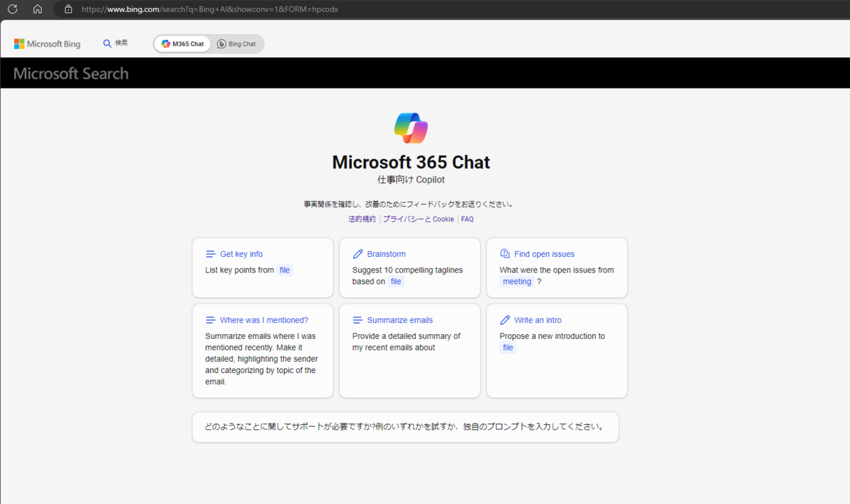
Task: Click the Write an intro pencil icon
Action: coord(505,321)
